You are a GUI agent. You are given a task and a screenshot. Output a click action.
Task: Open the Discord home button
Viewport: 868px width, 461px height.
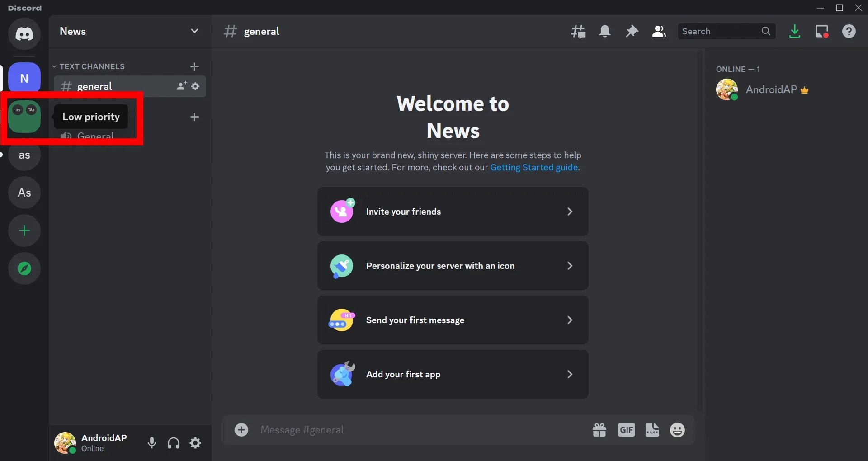click(x=24, y=34)
